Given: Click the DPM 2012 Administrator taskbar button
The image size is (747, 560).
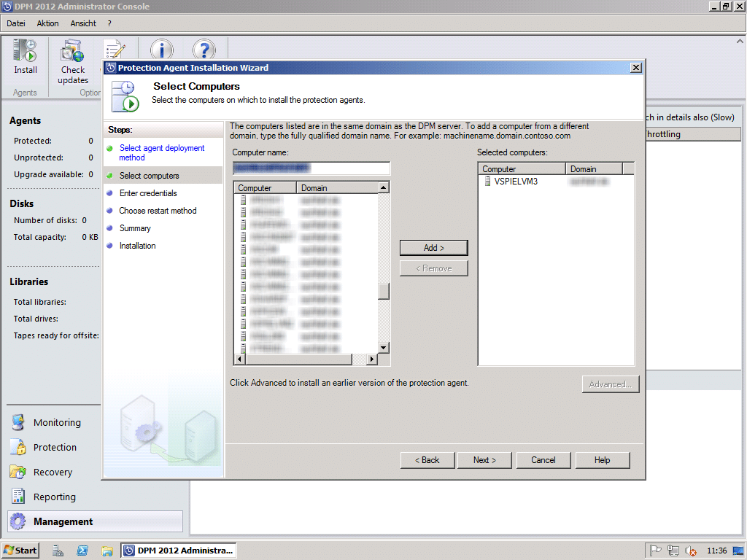Looking at the screenshot, I should [178, 551].
